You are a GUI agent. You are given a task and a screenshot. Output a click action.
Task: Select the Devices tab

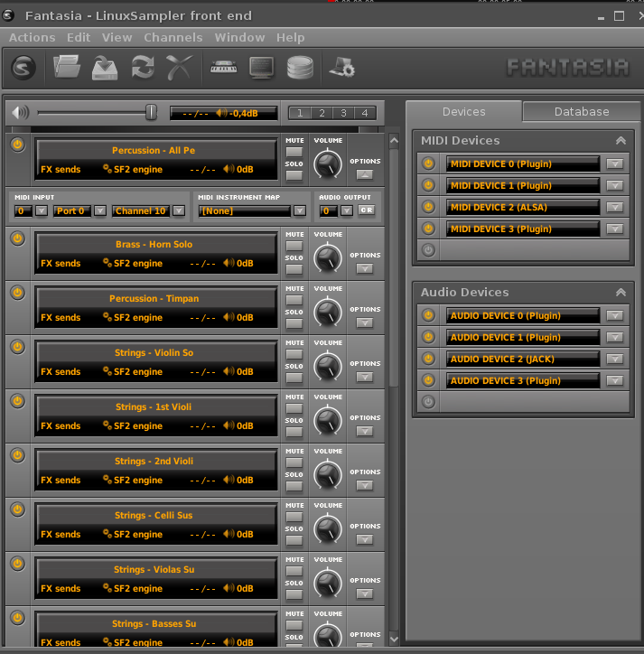click(x=464, y=112)
